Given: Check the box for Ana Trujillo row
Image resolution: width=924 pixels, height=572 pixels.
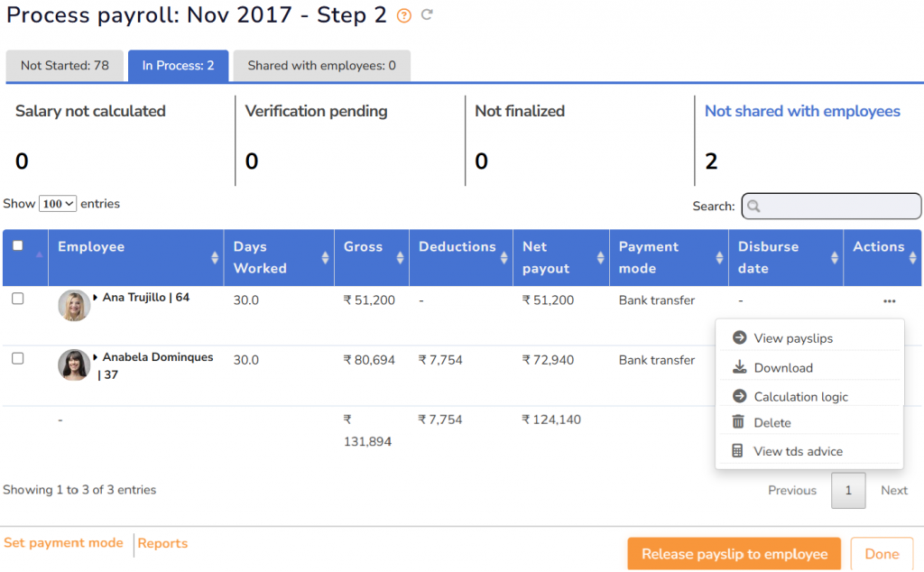Looking at the screenshot, I should (x=18, y=300).
